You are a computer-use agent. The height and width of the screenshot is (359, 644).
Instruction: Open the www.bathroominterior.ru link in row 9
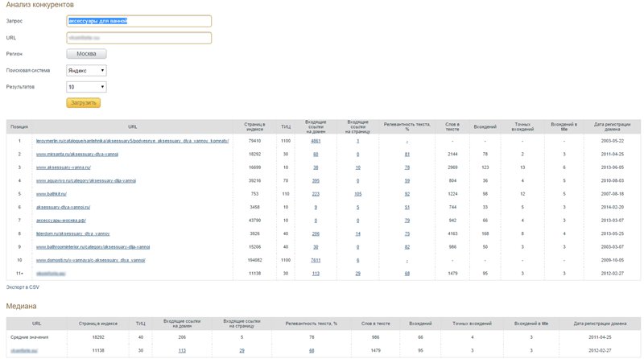click(x=93, y=246)
